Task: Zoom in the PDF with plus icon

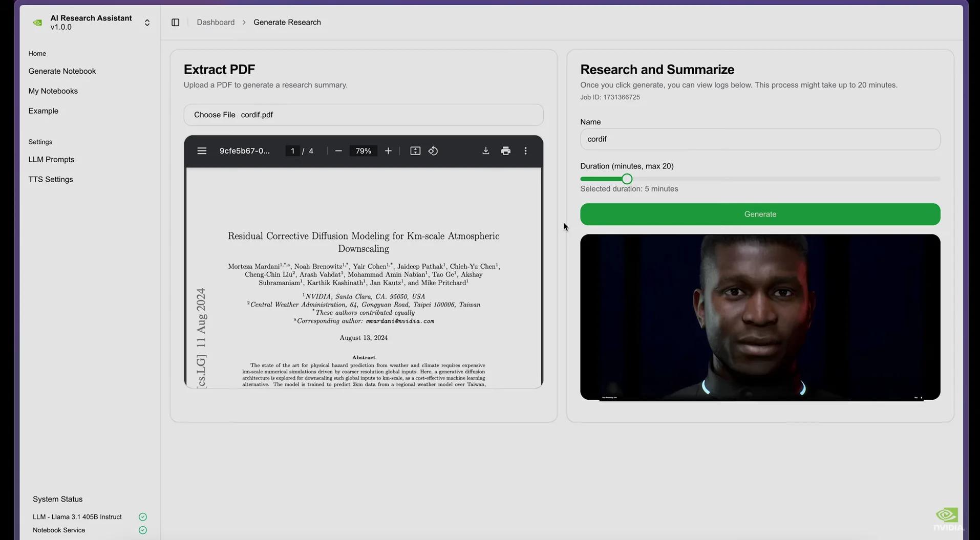Action: (x=388, y=151)
